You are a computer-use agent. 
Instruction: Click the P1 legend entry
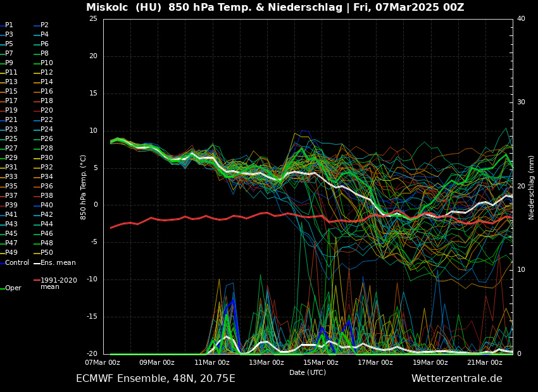[9, 25]
